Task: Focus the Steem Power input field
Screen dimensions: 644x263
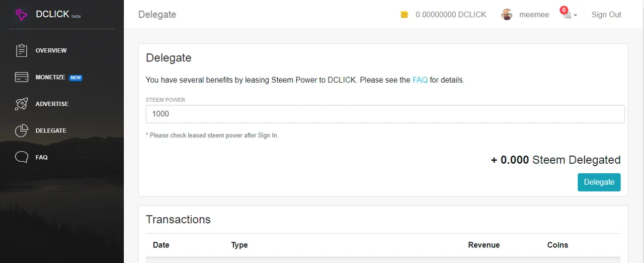Action: click(385, 114)
